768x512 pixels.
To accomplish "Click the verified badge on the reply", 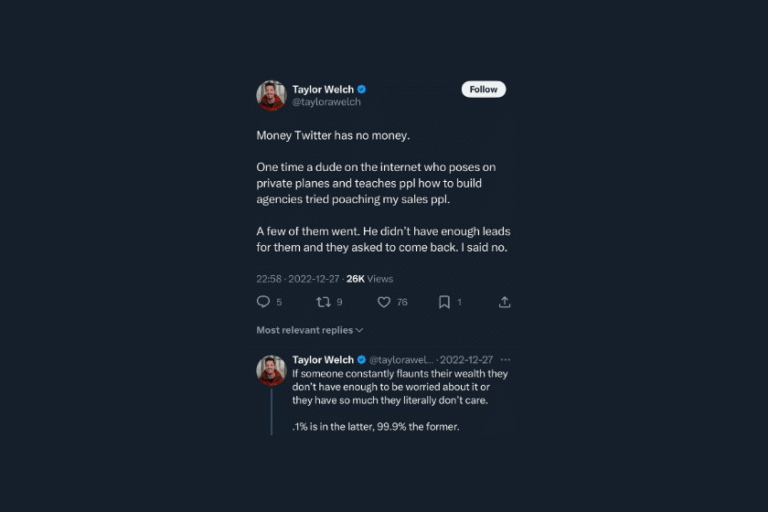I will [x=362, y=359].
